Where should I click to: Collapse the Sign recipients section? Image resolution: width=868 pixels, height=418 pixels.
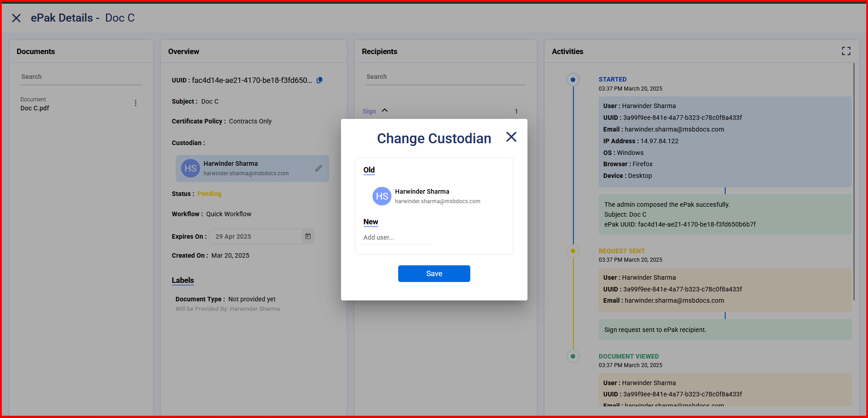click(385, 111)
